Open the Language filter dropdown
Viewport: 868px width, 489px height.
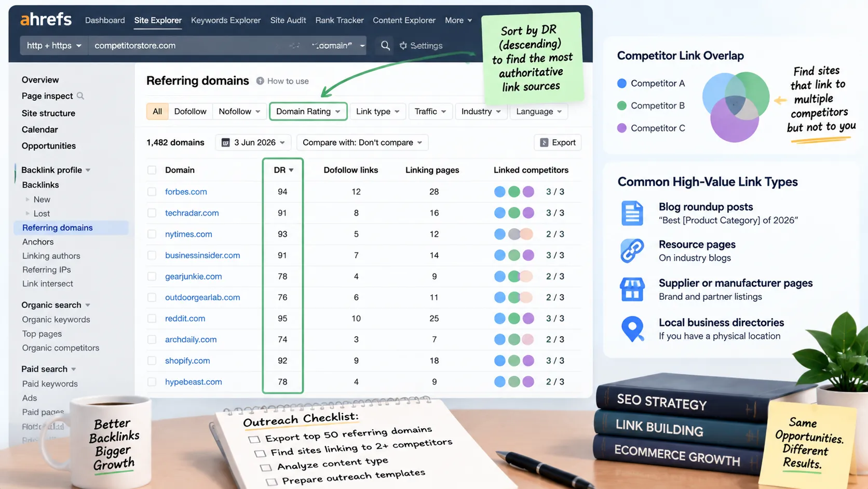tap(539, 111)
